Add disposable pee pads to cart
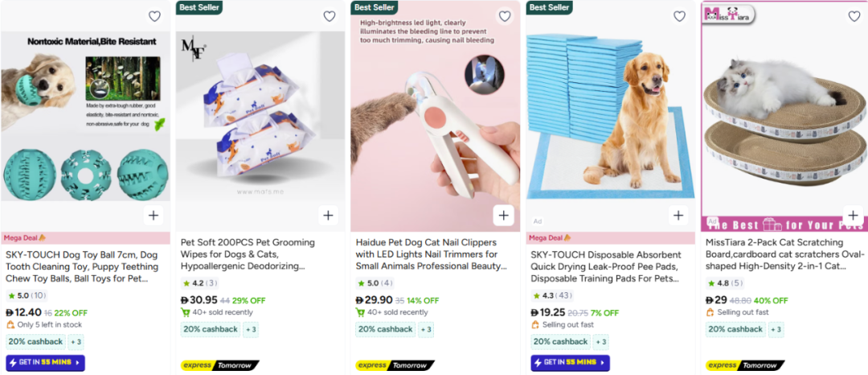This screenshot has width=868, height=375. tap(678, 215)
